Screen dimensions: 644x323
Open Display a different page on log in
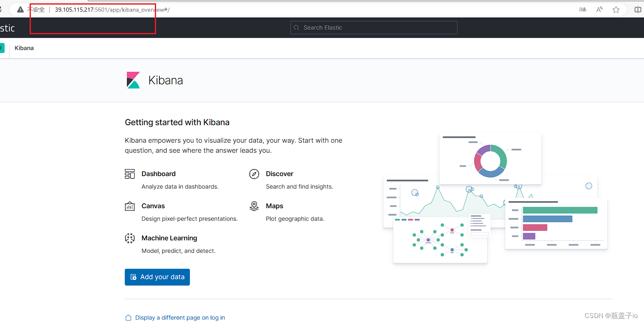(180, 317)
